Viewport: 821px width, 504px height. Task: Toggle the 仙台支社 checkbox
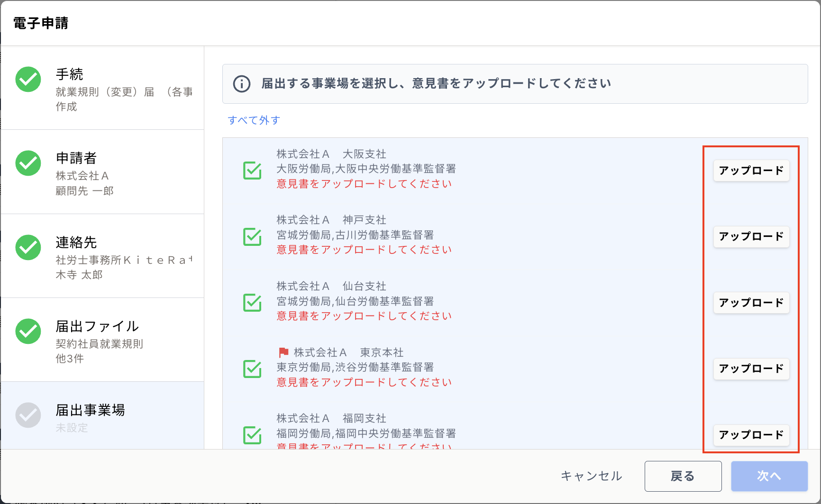252,302
